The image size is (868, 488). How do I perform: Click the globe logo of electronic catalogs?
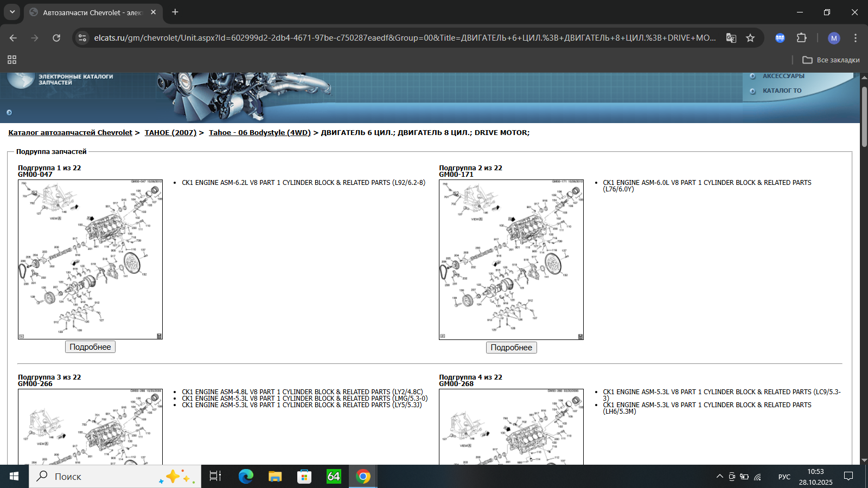20,79
